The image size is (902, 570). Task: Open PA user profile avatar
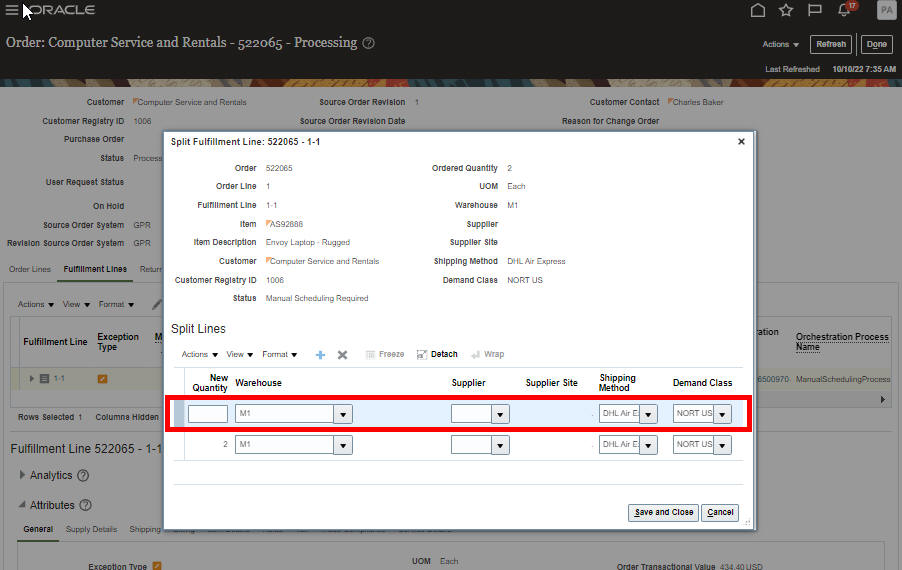(x=886, y=10)
